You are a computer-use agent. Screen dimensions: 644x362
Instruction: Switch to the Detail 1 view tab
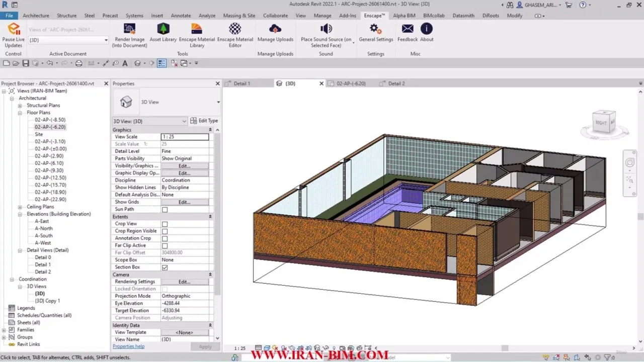coord(242,83)
